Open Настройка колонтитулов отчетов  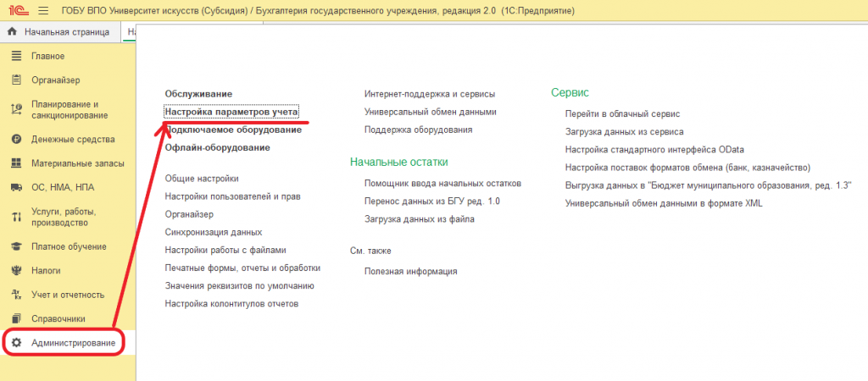point(232,304)
